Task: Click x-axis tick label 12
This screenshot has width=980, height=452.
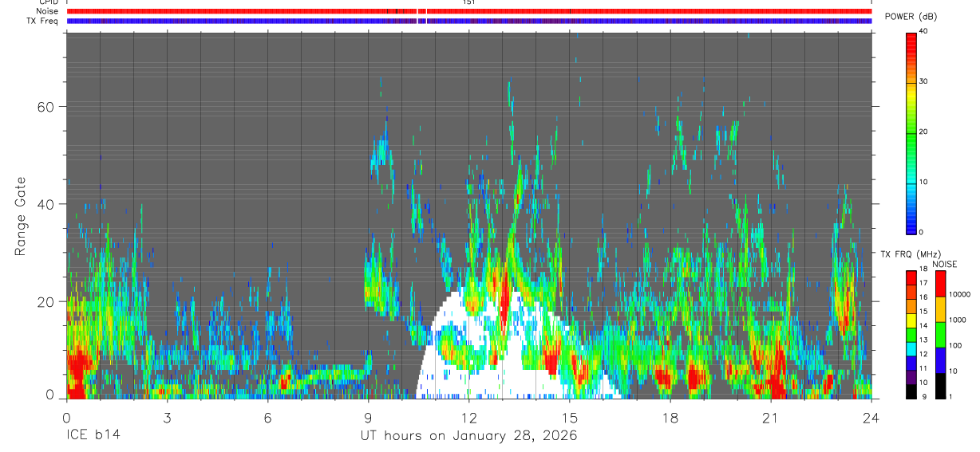Action: [x=469, y=418]
